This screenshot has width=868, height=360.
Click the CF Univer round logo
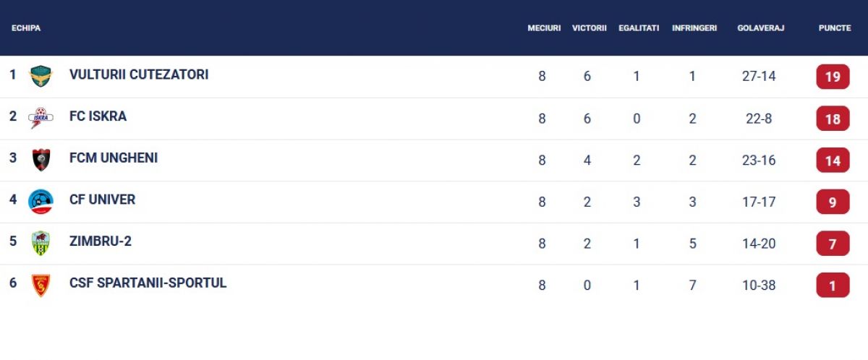pyautogui.click(x=41, y=201)
